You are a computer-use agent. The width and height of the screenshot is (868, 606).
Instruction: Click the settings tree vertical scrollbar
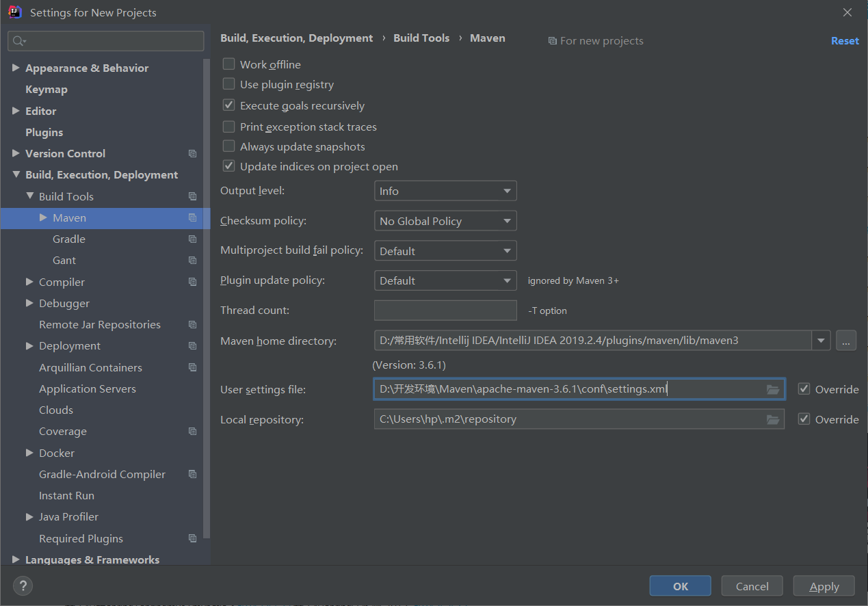(207, 298)
